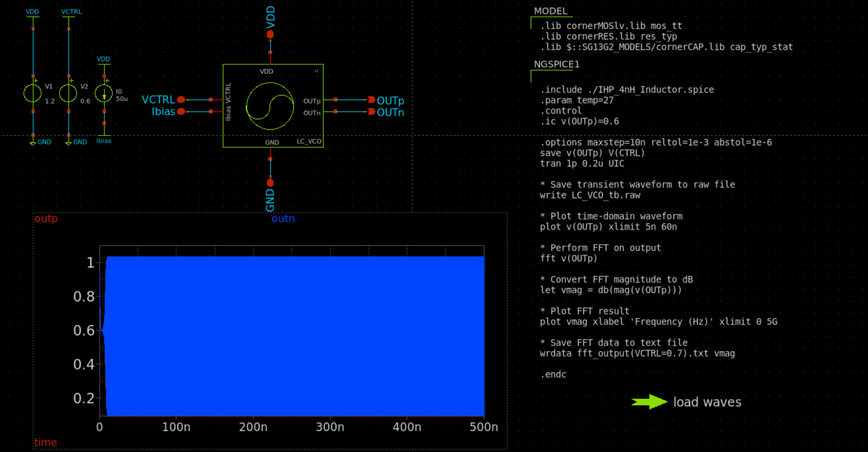The height and width of the screenshot is (452, 868).
Task: Click the VDD label above I0
Action: 103,59
